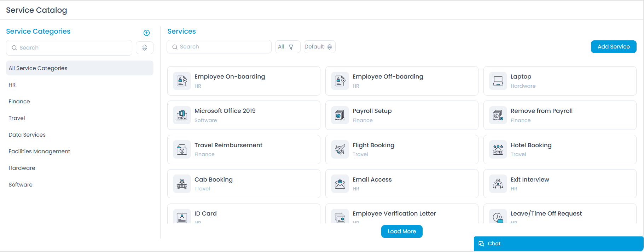
Task: Click the Travel Reimbursement service icon
Action: (182, 149)
